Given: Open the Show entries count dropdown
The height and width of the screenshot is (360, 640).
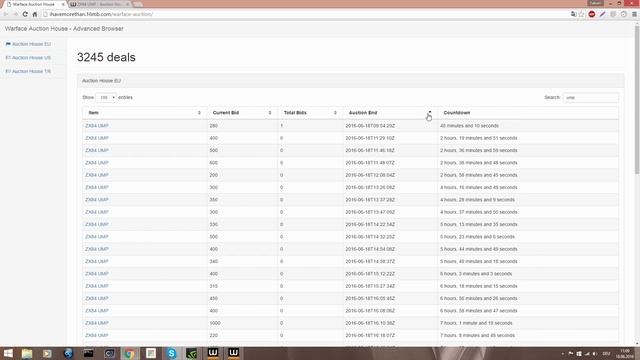Looking at the screenshot, I should click(x=106, y=98).
